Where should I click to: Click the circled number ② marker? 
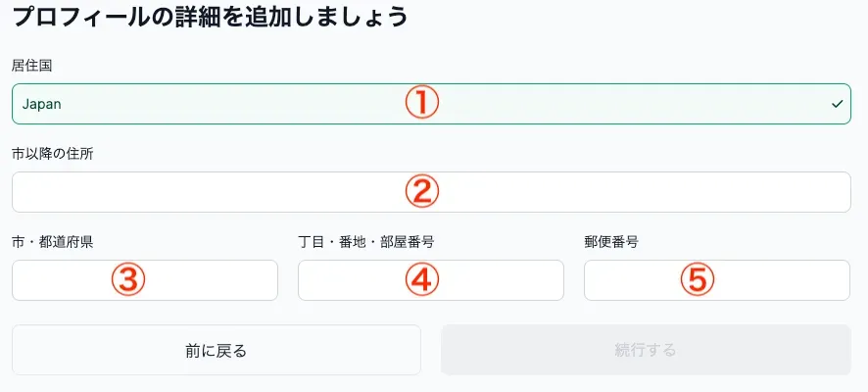[x=422, y=192]
